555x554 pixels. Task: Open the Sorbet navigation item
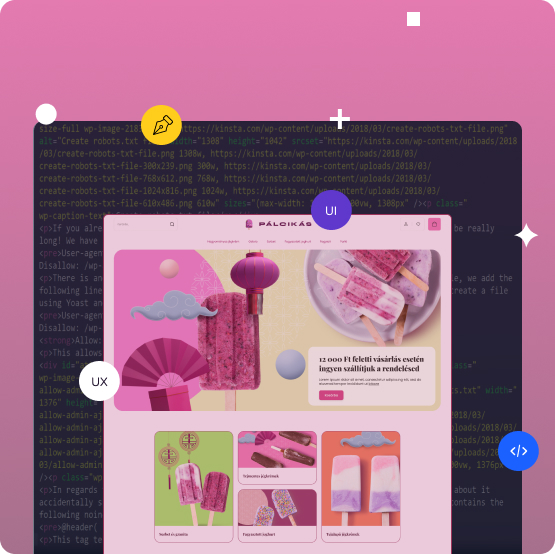point(271,241)
